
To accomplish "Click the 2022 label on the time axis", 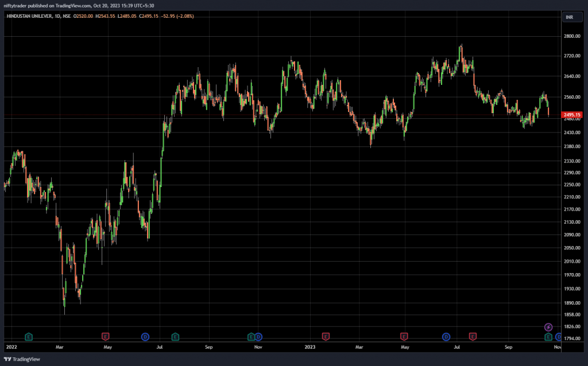I will click(x=11, y=347).
